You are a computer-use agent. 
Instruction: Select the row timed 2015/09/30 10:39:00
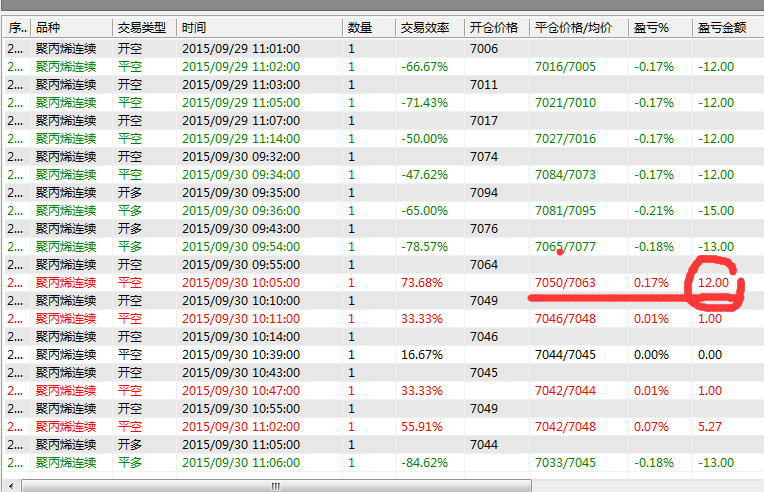[x=240, y=354]
